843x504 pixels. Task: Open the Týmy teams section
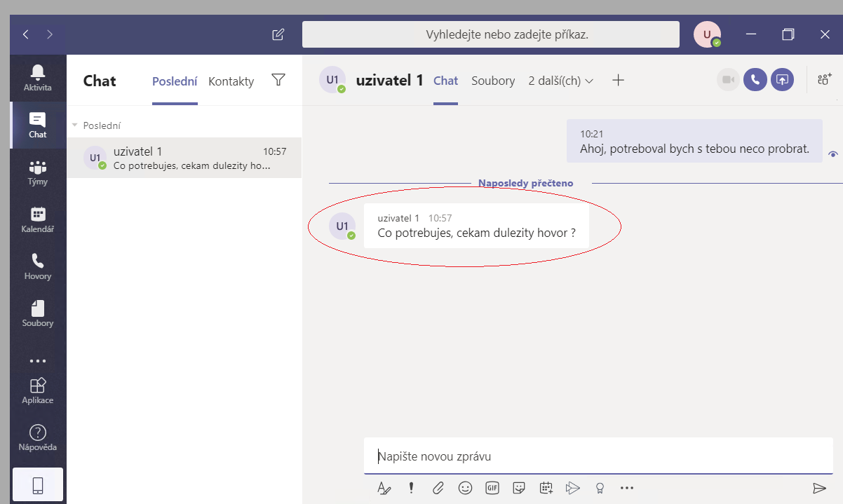(38, 172)
